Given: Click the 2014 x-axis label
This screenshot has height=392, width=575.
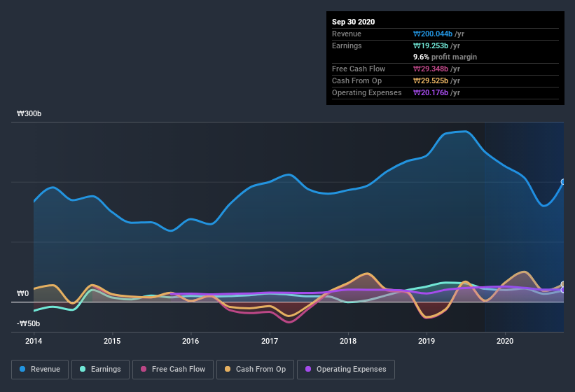Looking at the screenshot, I should point(34,341).
